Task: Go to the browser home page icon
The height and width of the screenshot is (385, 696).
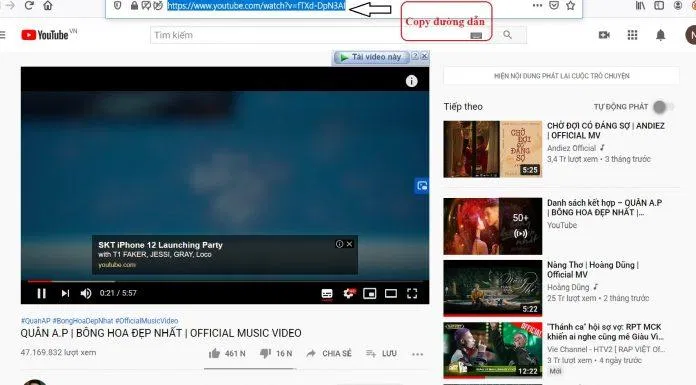Action: point(48,6)
